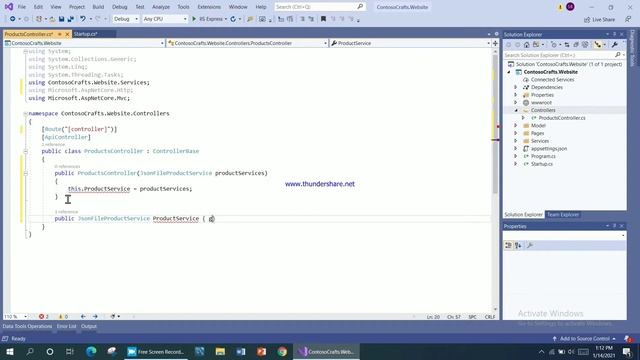Screen dimensions: 640x360
Task: Expand the Model folder in Solution Explorer
Action: coord(516,125)
